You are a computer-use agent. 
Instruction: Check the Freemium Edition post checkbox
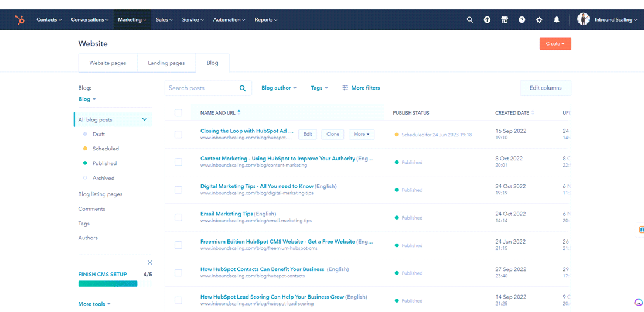coord(178,245)
